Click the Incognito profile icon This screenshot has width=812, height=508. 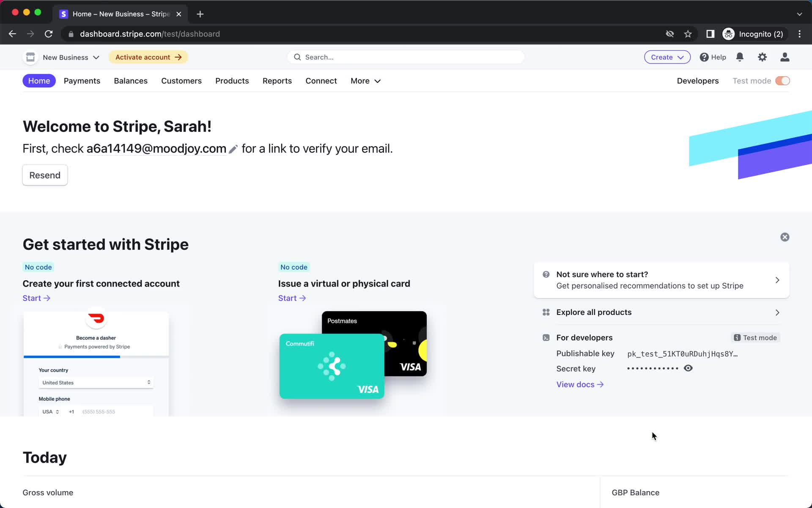pyautogui.click(x=728, y=34)
